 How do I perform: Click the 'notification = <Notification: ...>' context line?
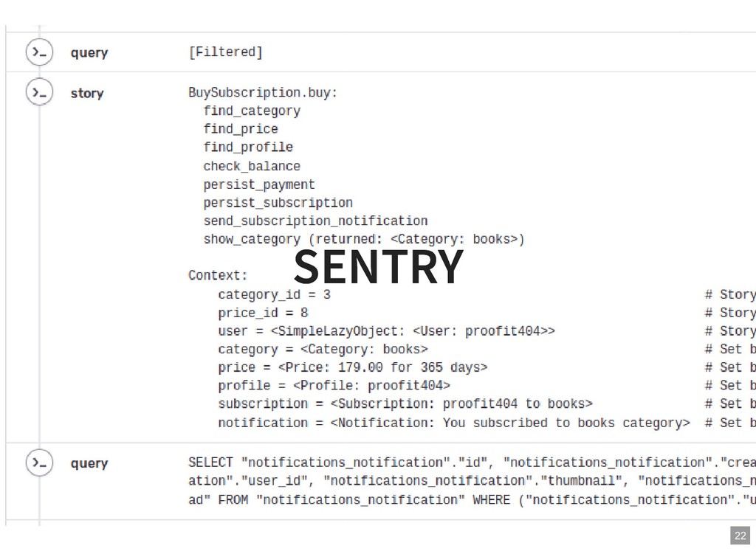click(454, 423)
